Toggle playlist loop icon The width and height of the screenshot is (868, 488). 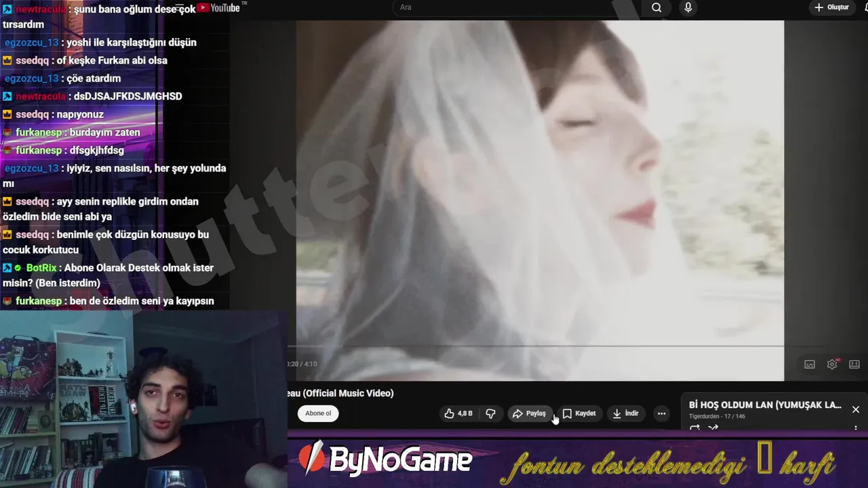click(x=694, y=428)
